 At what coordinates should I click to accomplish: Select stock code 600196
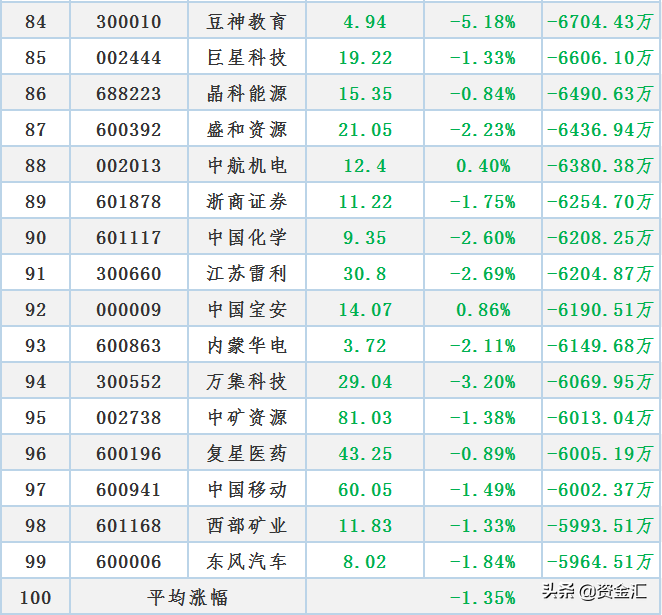point(129,454)
